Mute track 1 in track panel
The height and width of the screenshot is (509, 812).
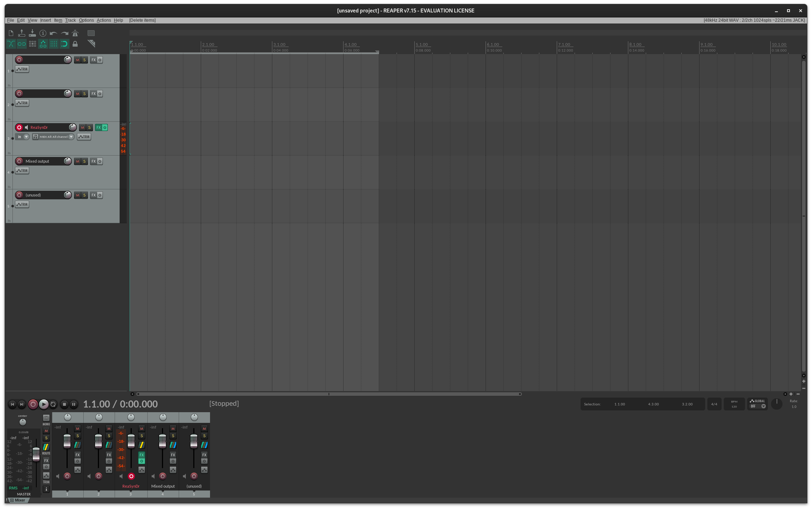(x=78, y=60)
